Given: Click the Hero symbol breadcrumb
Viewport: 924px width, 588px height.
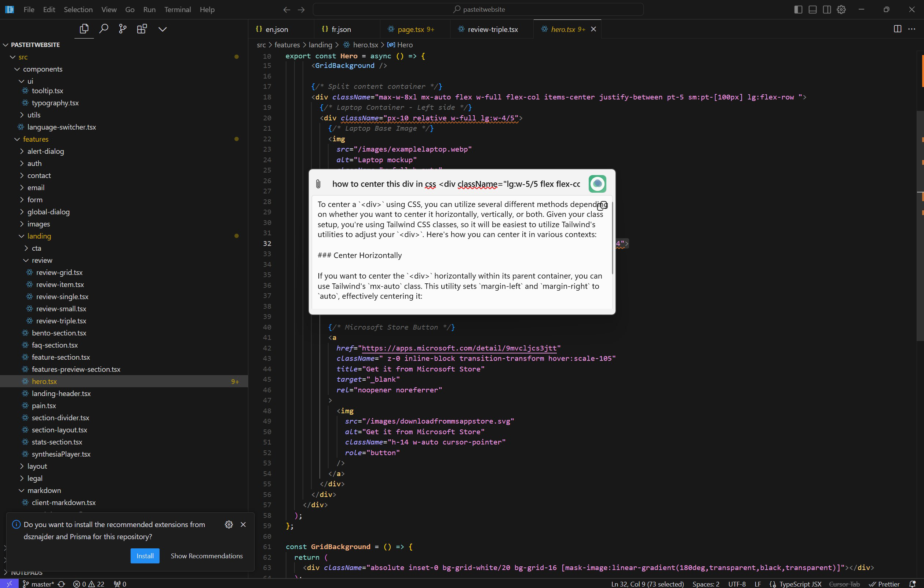Looking at the screenshot, I should pos(400,45).
